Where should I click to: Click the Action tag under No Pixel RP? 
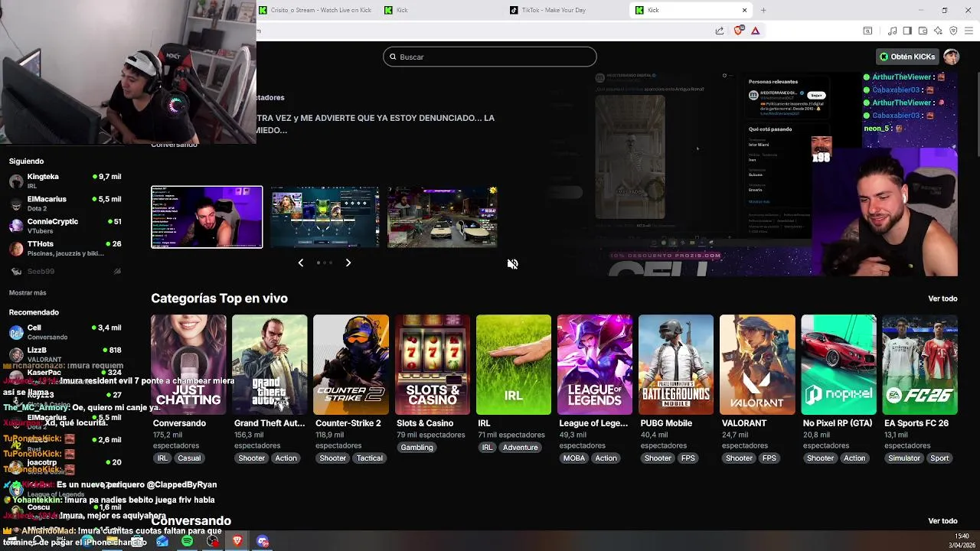pos(854,458)
